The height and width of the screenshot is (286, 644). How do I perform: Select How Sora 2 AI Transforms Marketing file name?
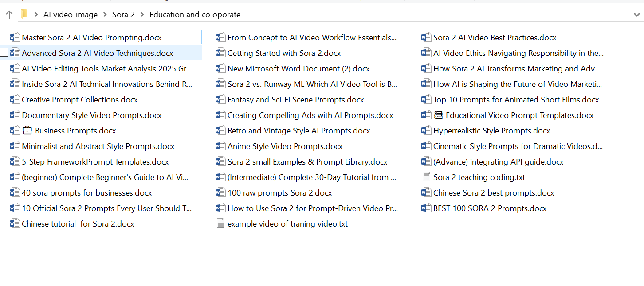click(x=517, y=69)
